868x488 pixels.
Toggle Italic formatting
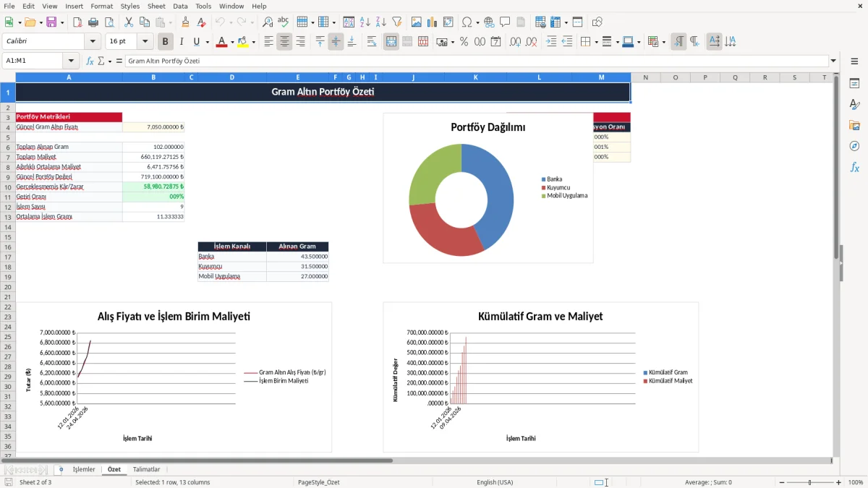coord(181,42)
